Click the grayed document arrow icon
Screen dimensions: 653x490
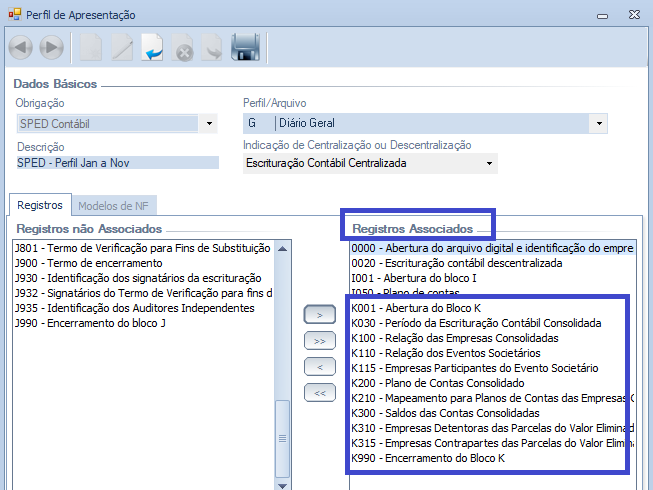[212, 47]
